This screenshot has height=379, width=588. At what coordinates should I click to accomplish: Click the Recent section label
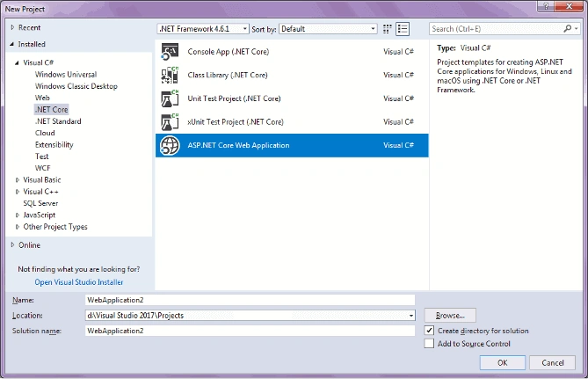click(29, 27)
